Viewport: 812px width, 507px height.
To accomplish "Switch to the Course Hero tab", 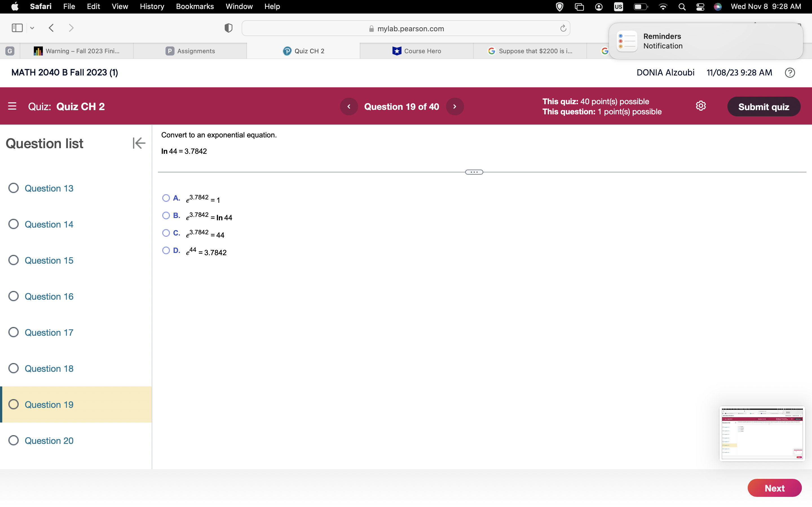I will click(417, 51).
